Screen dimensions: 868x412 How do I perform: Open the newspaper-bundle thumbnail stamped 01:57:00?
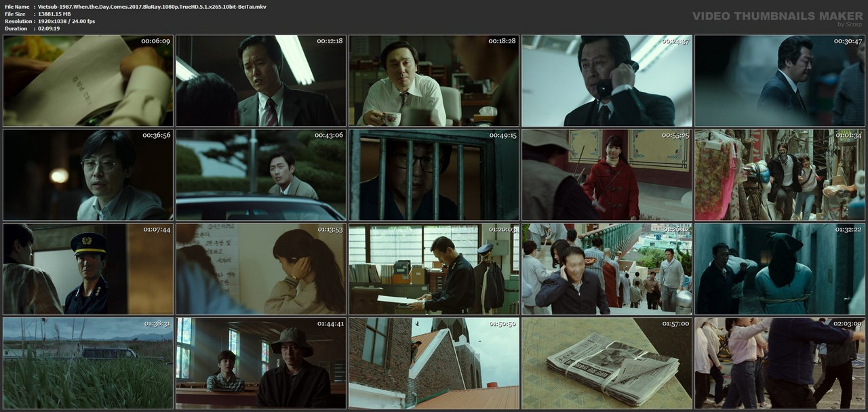[x=607, y=364]
